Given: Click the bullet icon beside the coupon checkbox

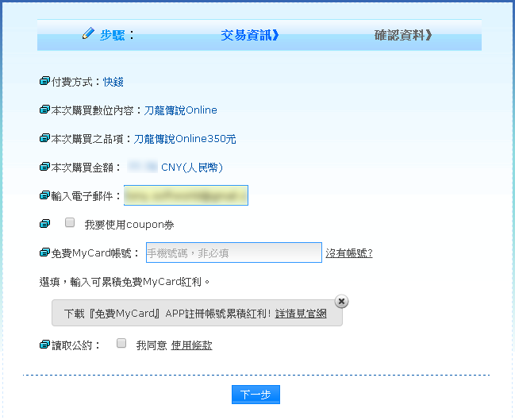Looking at the screenshot, I should pos(44,224).
